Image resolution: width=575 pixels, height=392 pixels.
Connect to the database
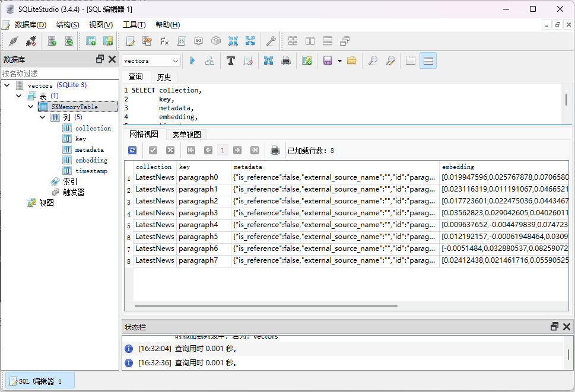pyautogui.click(x=12, y=41)
